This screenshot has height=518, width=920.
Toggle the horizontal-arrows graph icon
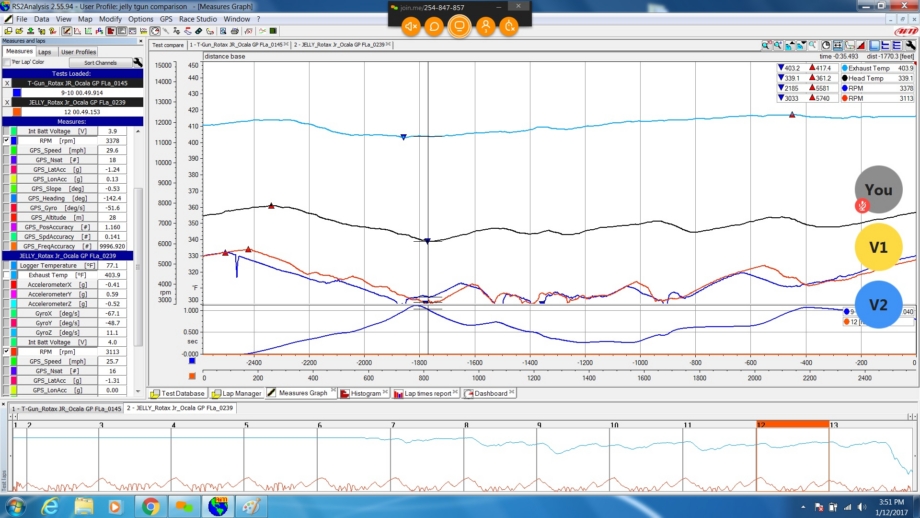point(838,45)
